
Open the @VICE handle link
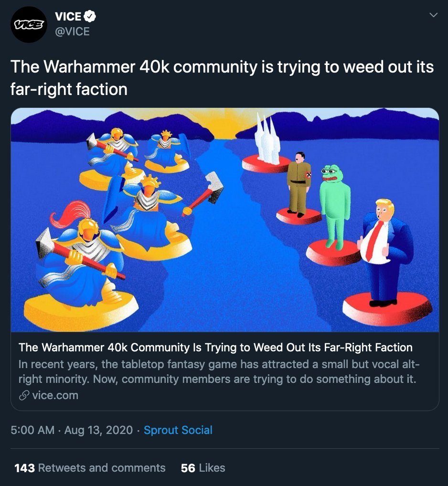[72, 32]
